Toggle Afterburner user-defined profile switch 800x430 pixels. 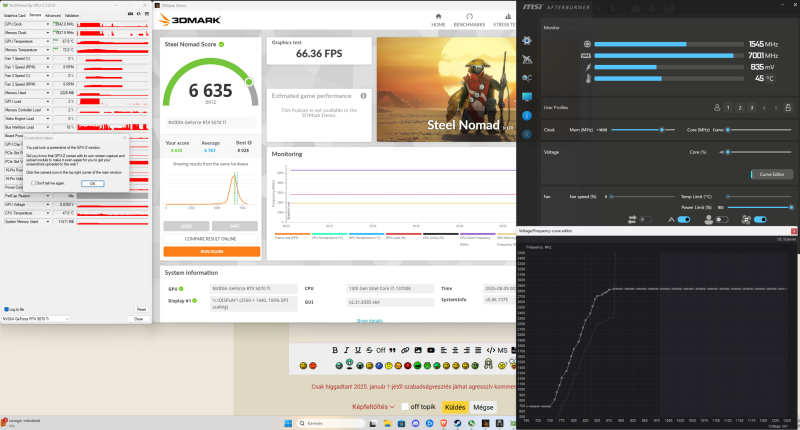point(722,219)
